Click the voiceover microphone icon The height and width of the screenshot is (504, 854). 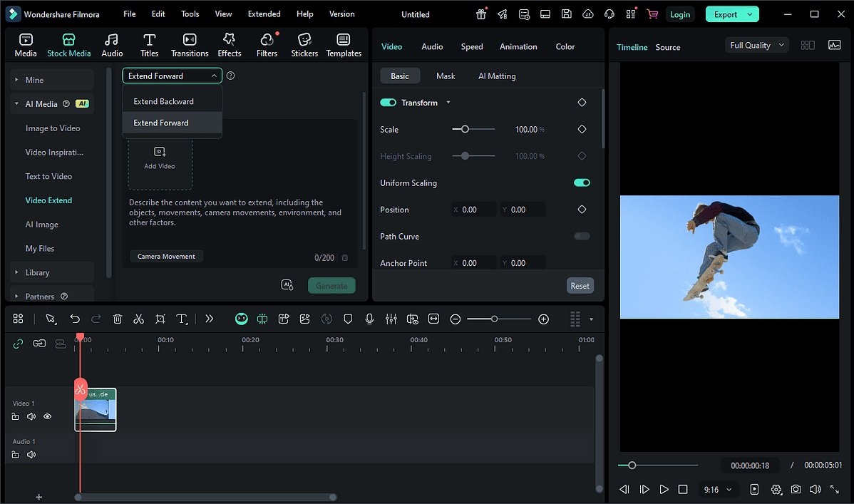[369, 319]
